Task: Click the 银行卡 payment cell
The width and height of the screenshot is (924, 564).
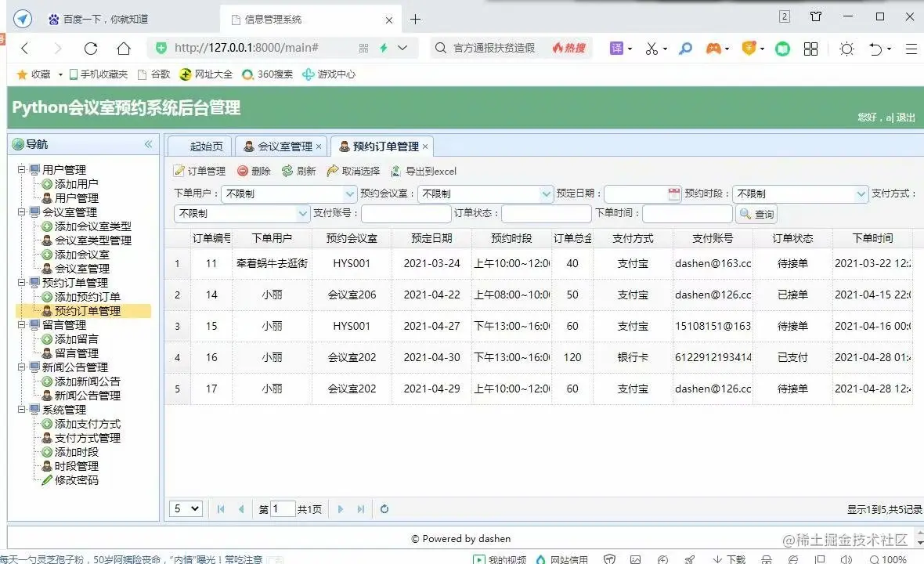Action: (x=632, y=357)
